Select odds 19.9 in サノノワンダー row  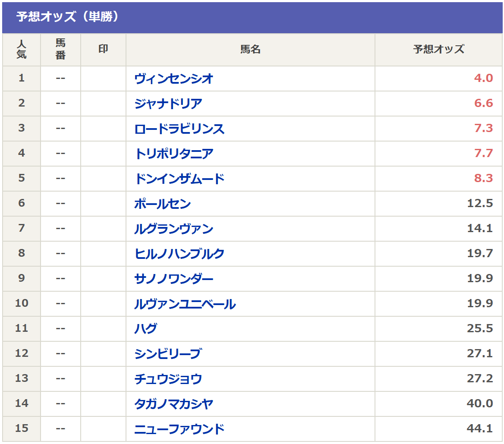coord(480,278)
